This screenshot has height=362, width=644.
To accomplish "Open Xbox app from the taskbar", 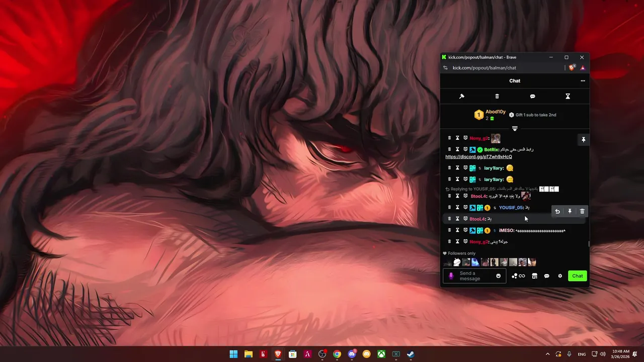I will pyautogui.click(x=381, y=354).
